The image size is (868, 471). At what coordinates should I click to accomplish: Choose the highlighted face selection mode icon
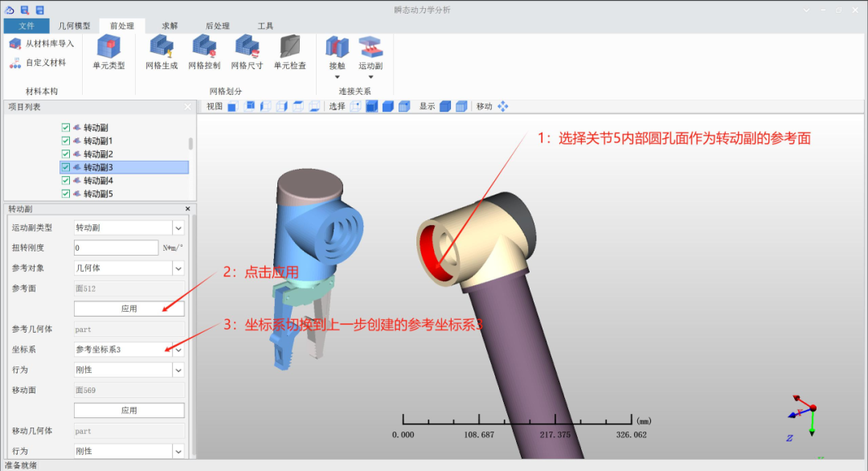[x=371, y=106]
